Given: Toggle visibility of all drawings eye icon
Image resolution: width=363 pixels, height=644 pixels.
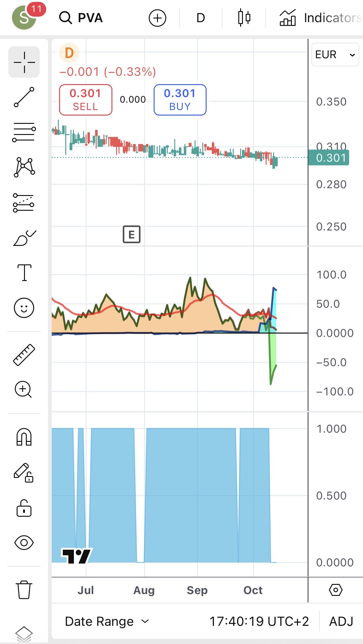Looking at the screenshot, I should [24, 543].
